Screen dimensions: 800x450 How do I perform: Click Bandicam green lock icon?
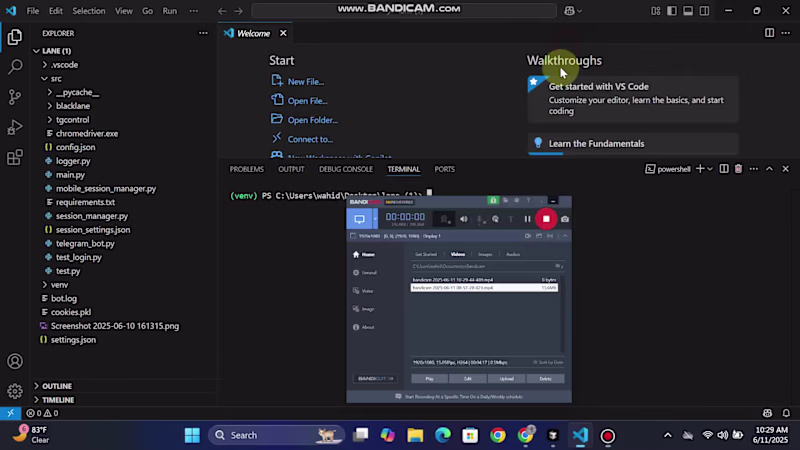coord(493,201)
